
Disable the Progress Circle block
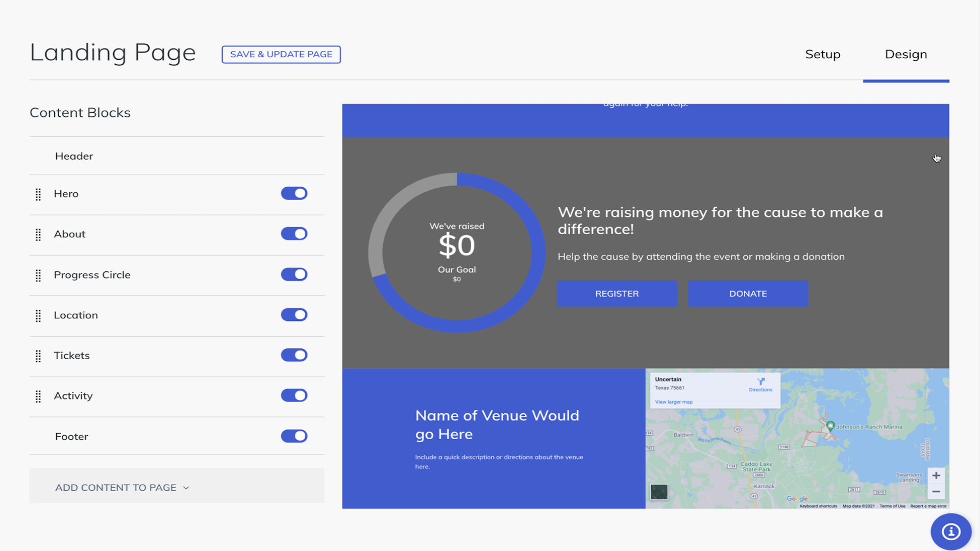tap(294, 274)
